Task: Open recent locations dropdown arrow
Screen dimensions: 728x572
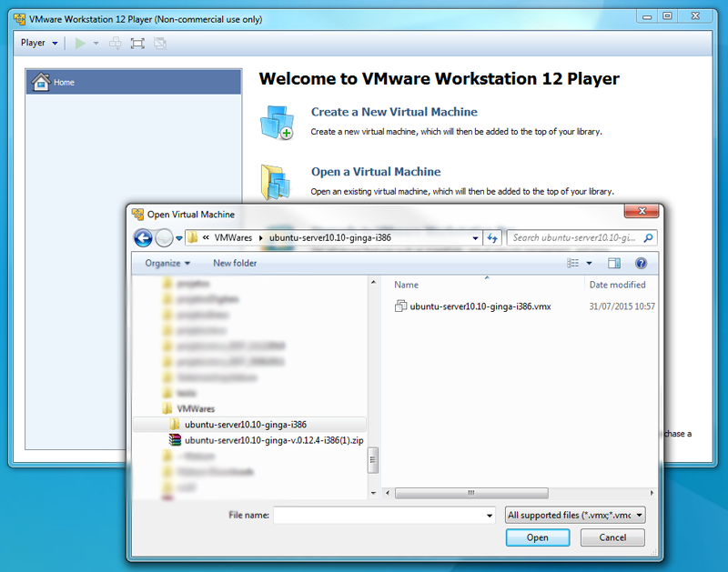Action: [x=178, y=238]
